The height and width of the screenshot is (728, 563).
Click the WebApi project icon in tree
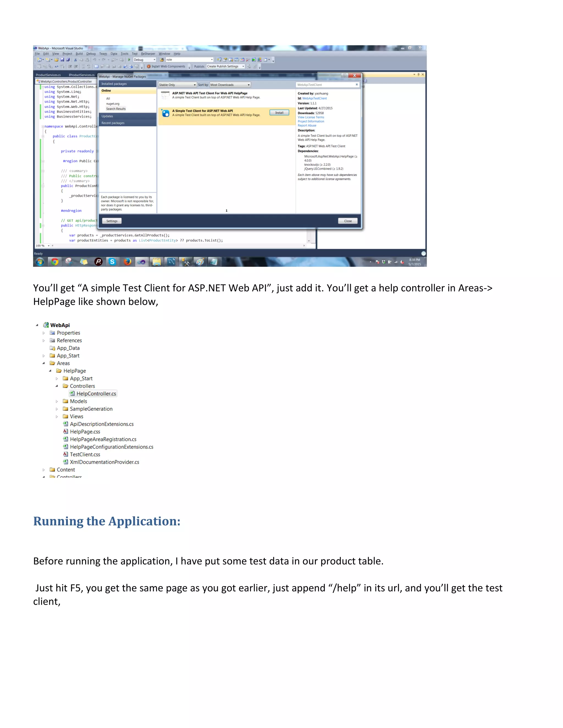[x=46, y=325]
